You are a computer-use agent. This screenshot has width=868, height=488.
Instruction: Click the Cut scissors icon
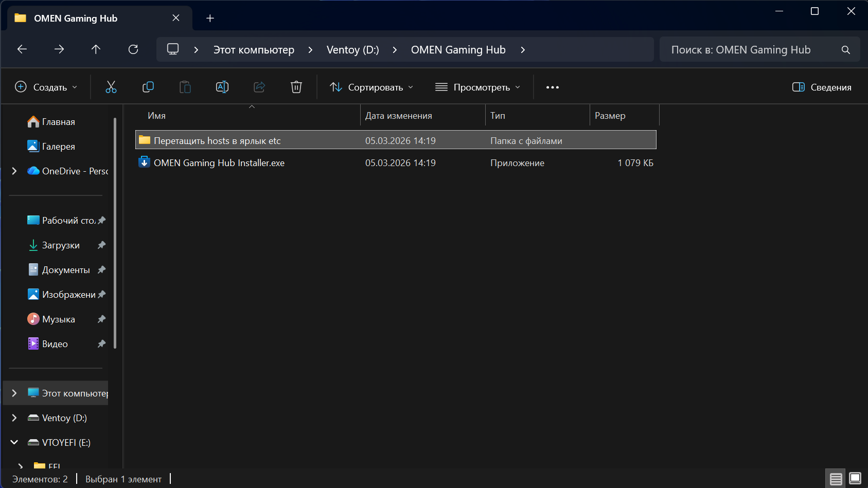pos(111,87)
